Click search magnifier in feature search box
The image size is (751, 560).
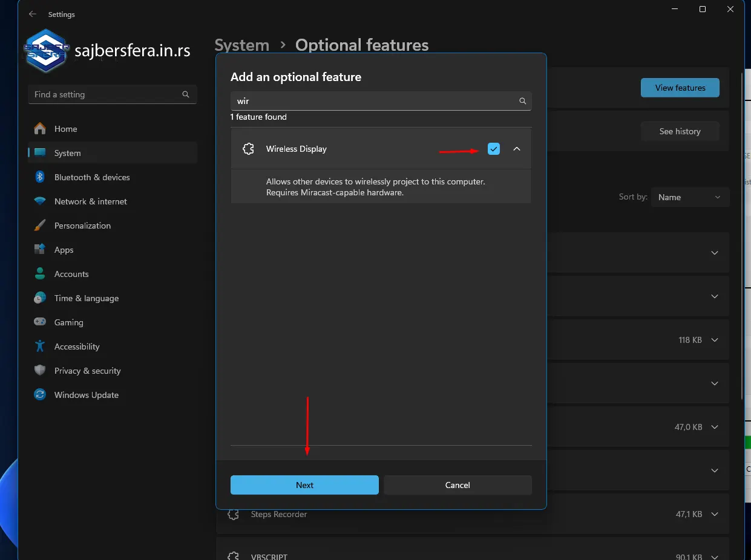(x=522, y=101)
